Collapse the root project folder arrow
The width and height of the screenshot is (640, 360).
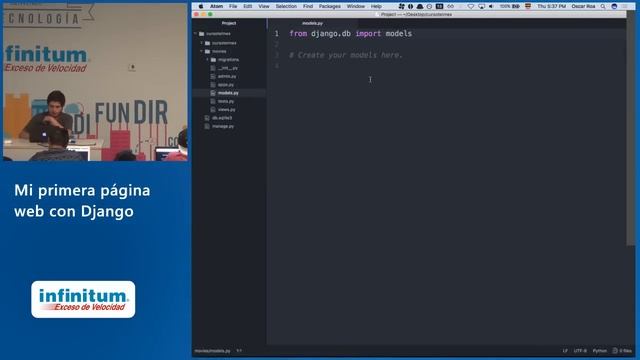pos(196,33)
